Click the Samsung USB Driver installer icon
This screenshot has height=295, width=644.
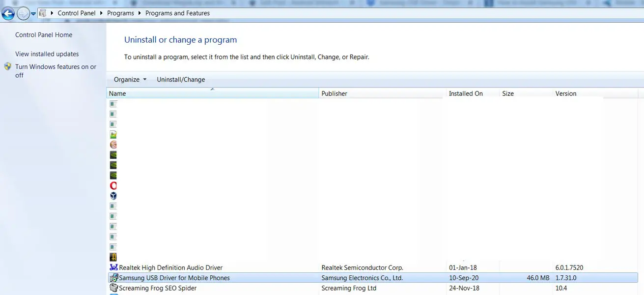113,278
